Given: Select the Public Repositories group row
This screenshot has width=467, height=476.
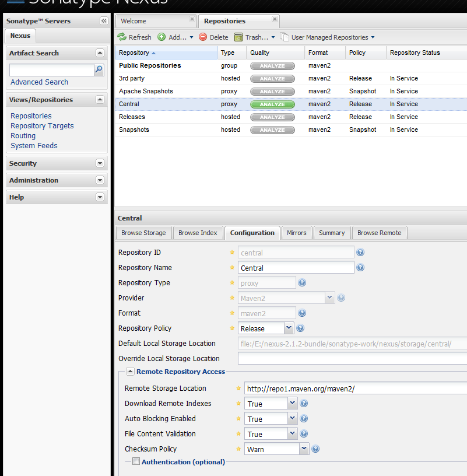Looking at the screenshot, I should tap(291, 66).
